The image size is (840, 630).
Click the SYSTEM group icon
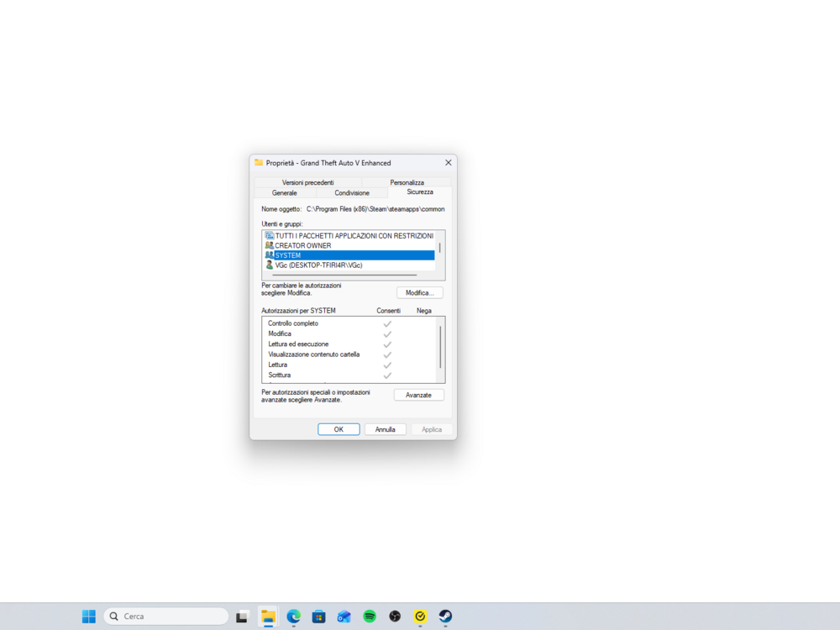click(270, 255)
